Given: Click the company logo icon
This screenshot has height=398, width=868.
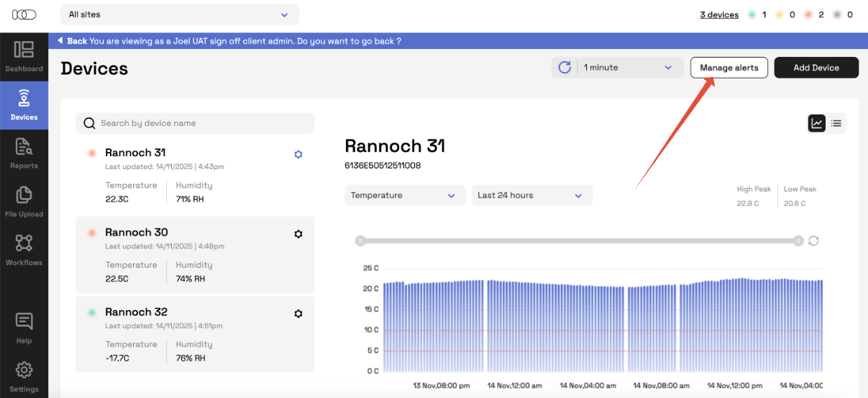Looking at the screenshot, I should click(x=24, y=14).
